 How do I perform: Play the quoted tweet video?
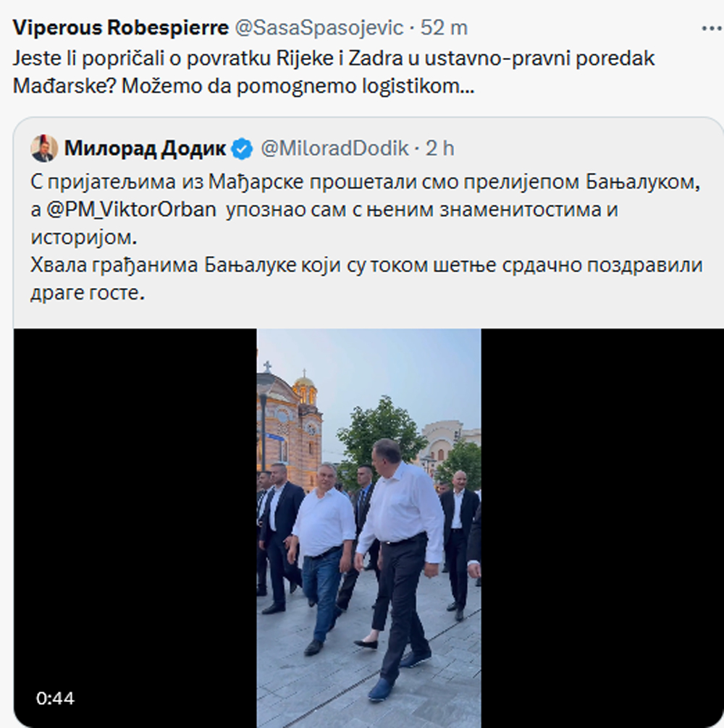click(369, 528)
